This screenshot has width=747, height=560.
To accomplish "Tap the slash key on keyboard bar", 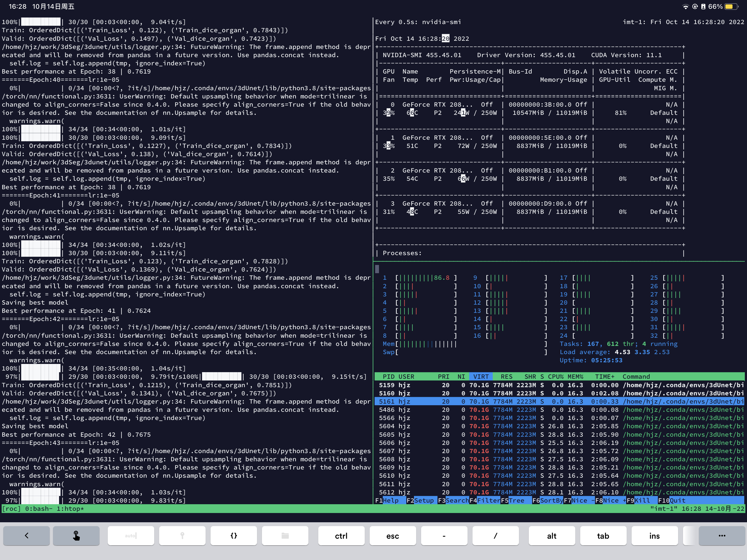I will tap(495, 535).
